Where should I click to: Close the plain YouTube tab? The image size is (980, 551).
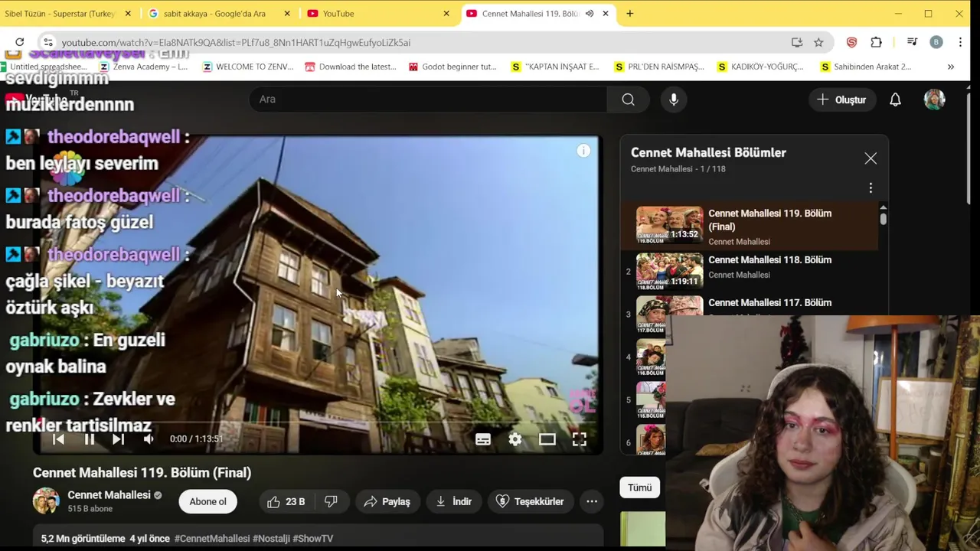point(446,14)
